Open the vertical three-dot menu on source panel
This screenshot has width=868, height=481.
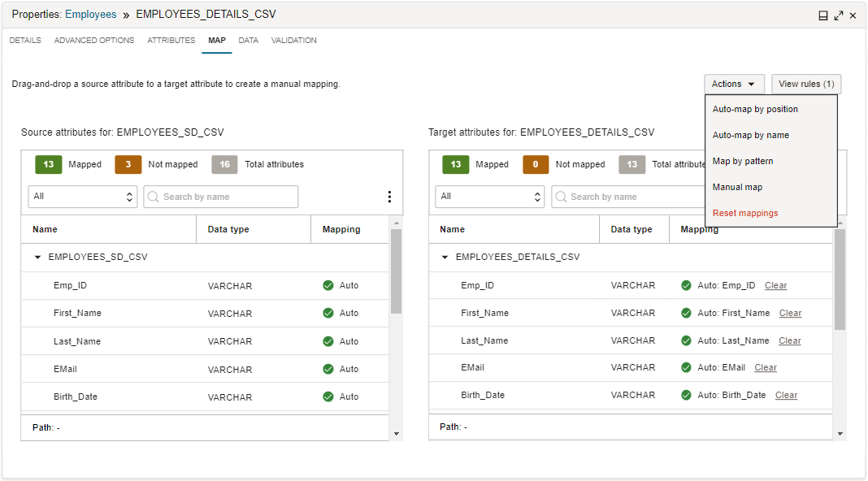click(389, 196)
